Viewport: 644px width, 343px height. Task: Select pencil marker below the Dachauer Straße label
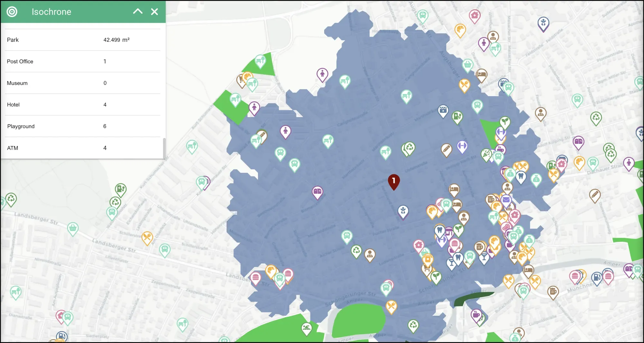point(595,196)
